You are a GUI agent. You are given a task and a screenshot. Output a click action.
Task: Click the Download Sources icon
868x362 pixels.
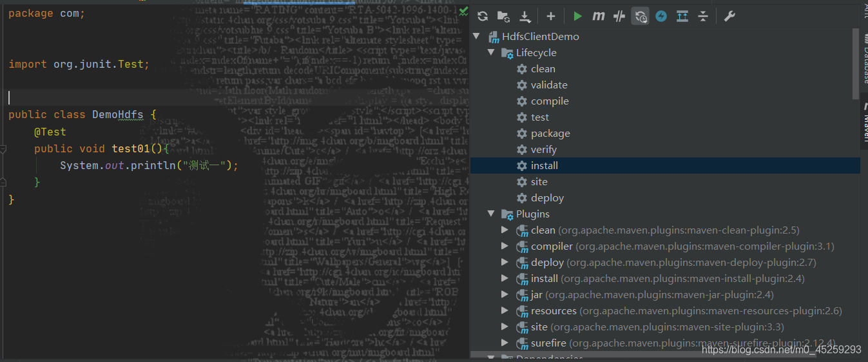coord(525,17)
